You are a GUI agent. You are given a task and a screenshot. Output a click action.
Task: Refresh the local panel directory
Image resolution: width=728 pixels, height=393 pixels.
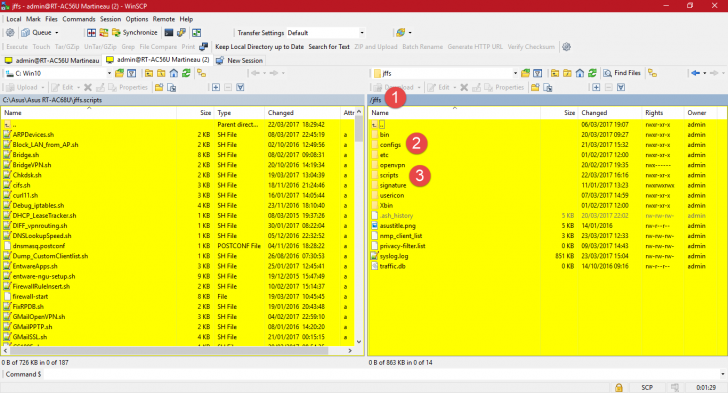click(186, 73)
